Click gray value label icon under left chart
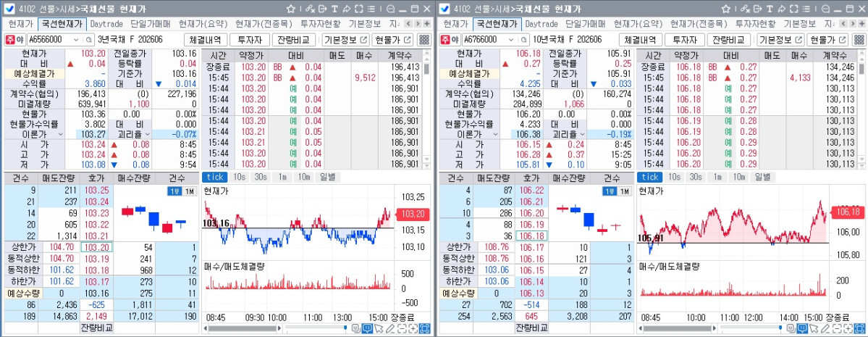The height and width of the screenshot is (337, 868). point(356,328)
